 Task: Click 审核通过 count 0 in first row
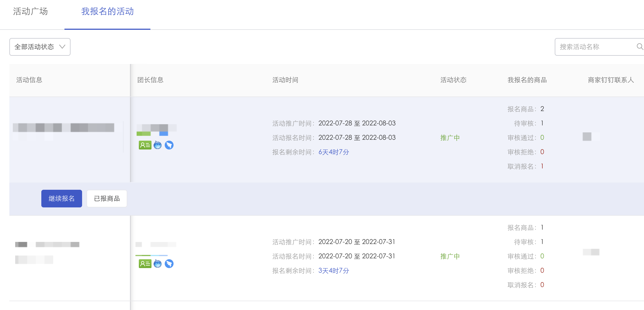point(542,138)
